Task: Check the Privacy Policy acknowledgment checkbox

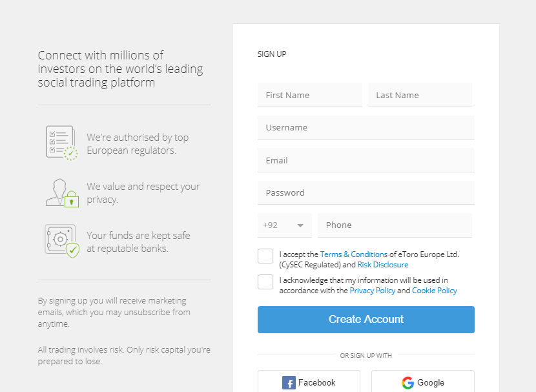Action: pos(265,282)
